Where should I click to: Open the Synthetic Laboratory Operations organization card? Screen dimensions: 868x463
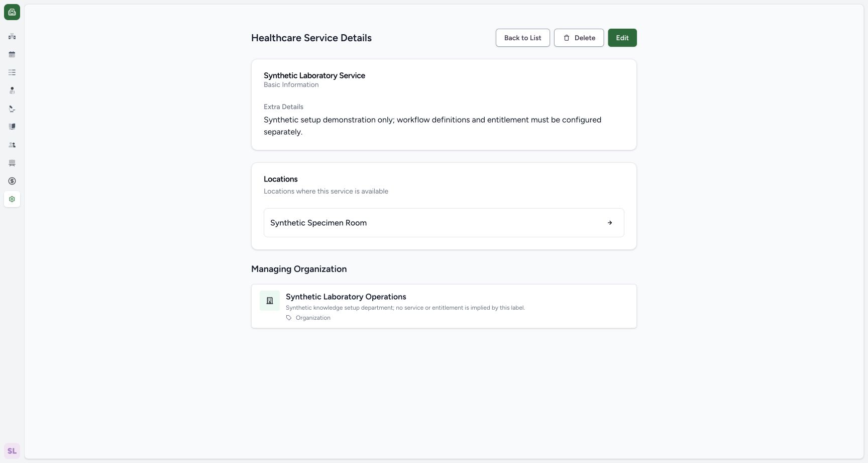(444, 306)
